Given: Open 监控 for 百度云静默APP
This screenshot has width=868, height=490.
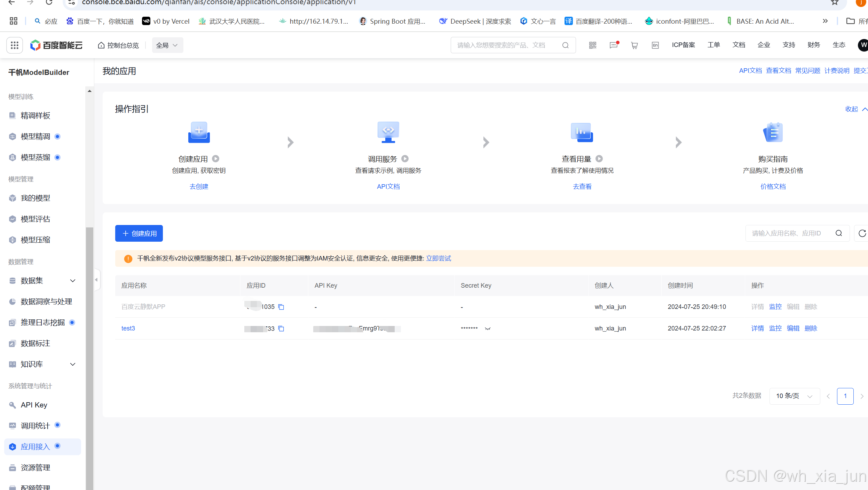Looking at the screenshot, I should click(x=775, y=307).
